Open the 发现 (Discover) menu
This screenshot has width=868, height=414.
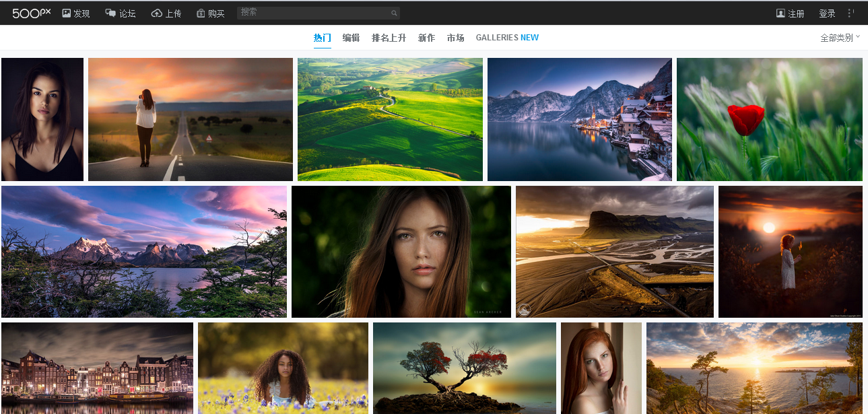point(75,13)
